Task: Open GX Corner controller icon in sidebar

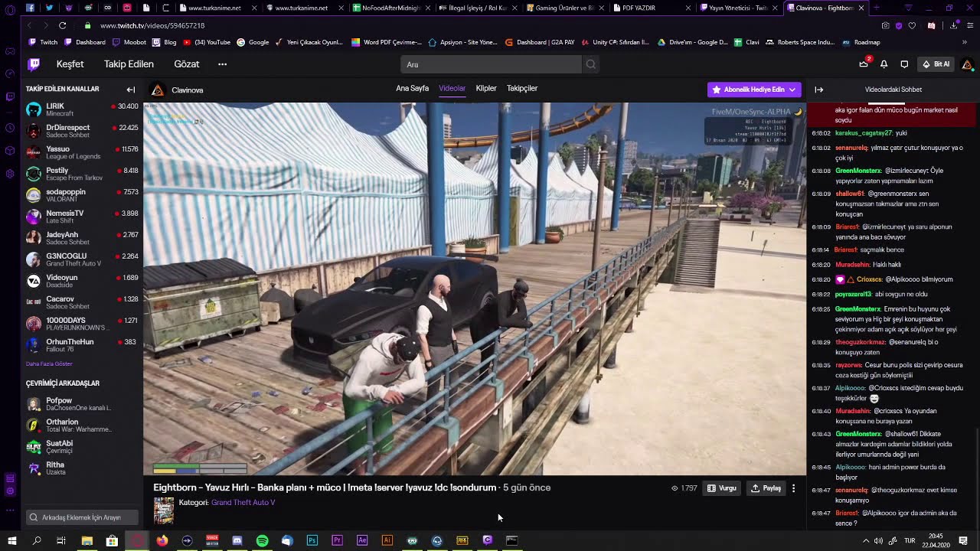Action: [x=10, y=51]
